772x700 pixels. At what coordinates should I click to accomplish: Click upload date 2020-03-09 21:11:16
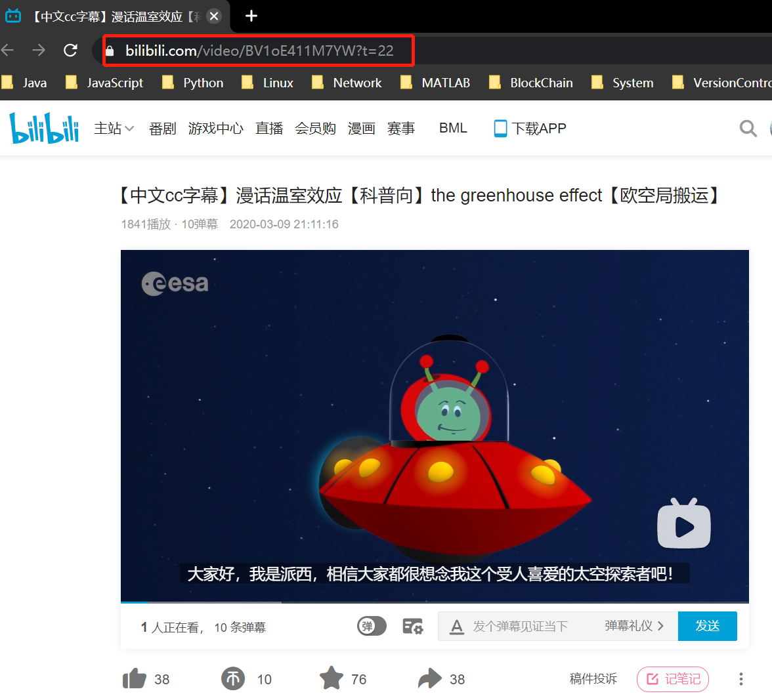click(x=284, y=224)
